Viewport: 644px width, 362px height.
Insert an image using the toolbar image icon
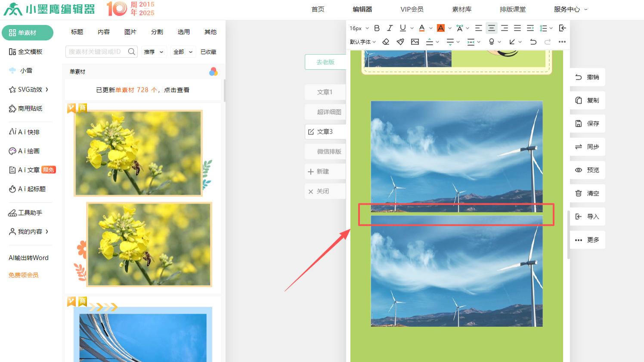tap(415, 42)
